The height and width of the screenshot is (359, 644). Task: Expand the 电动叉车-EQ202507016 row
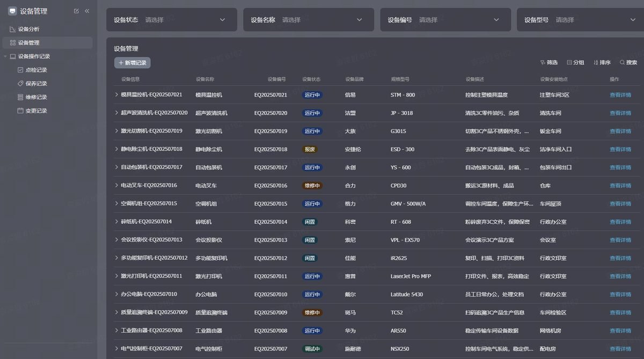(116, 185)
